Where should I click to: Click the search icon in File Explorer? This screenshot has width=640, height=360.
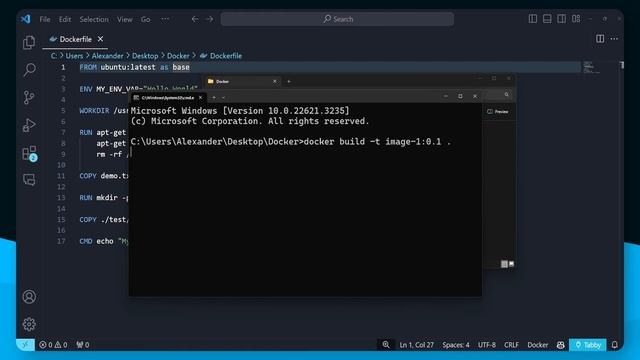click(x=507, y=95)
